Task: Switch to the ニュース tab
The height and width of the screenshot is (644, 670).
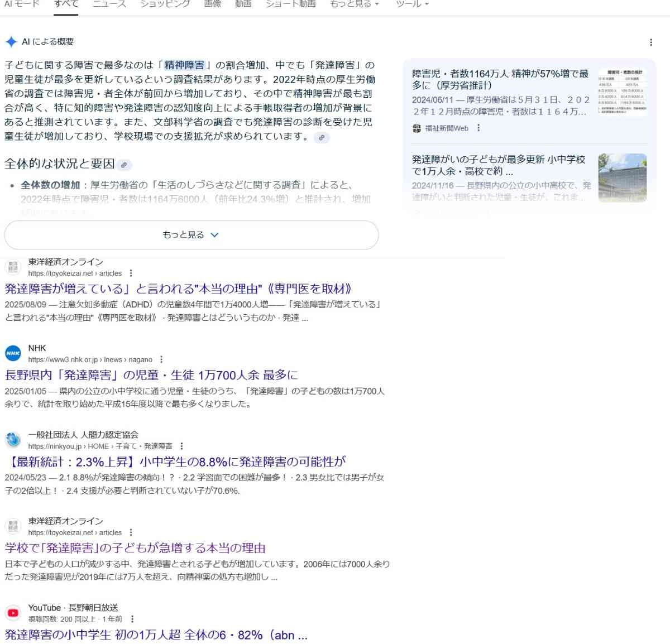Action: tap(109, 4)
